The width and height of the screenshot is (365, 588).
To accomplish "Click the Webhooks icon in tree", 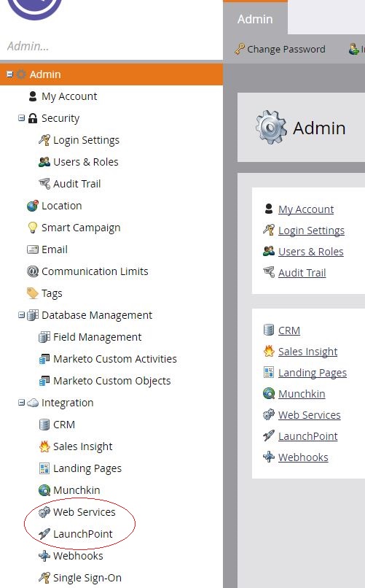I will tap(44, 556).
